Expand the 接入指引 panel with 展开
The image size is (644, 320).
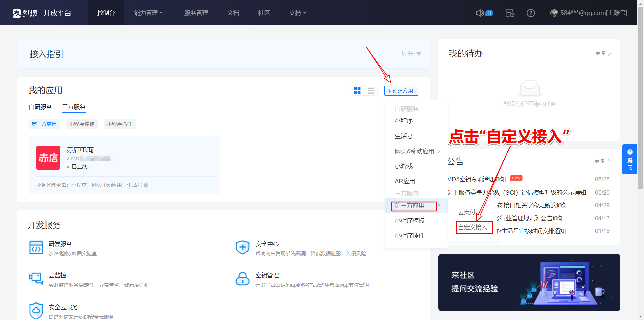point(411,54)
